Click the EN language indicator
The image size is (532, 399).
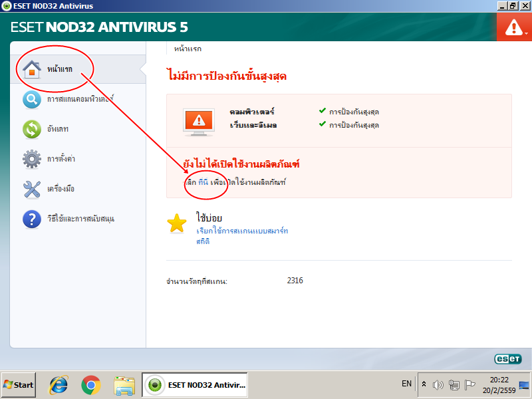click(x=406, y=384)
